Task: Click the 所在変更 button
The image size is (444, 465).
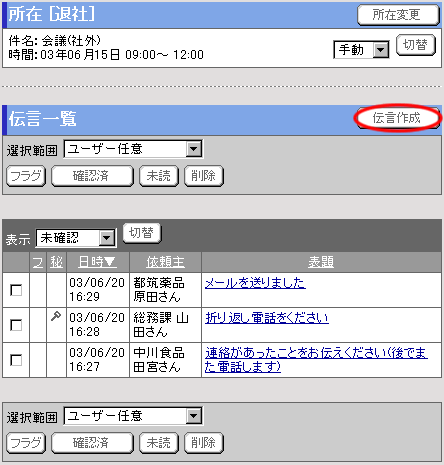Action: [398, 15]
